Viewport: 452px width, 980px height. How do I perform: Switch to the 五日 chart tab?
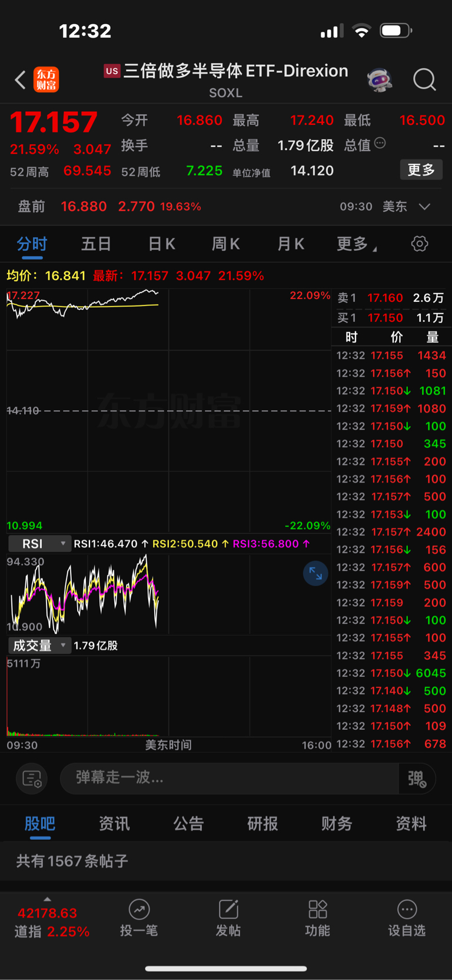coord(97,244)
